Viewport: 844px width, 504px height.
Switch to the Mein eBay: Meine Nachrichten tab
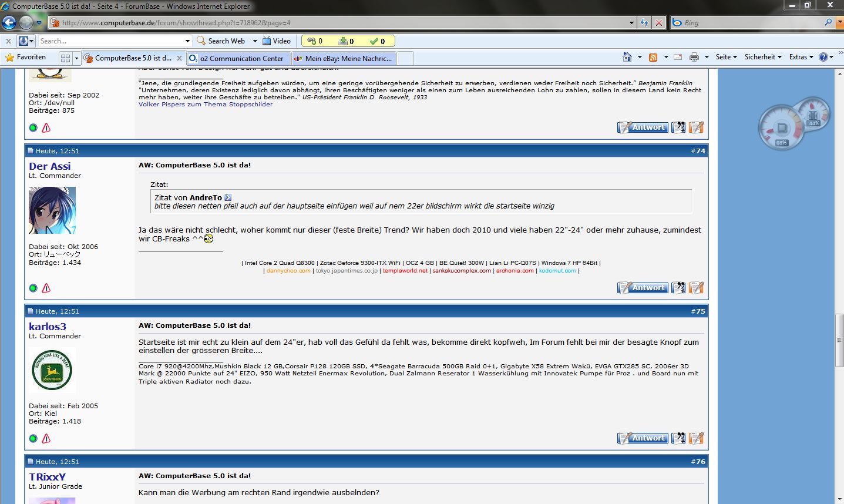344,58
